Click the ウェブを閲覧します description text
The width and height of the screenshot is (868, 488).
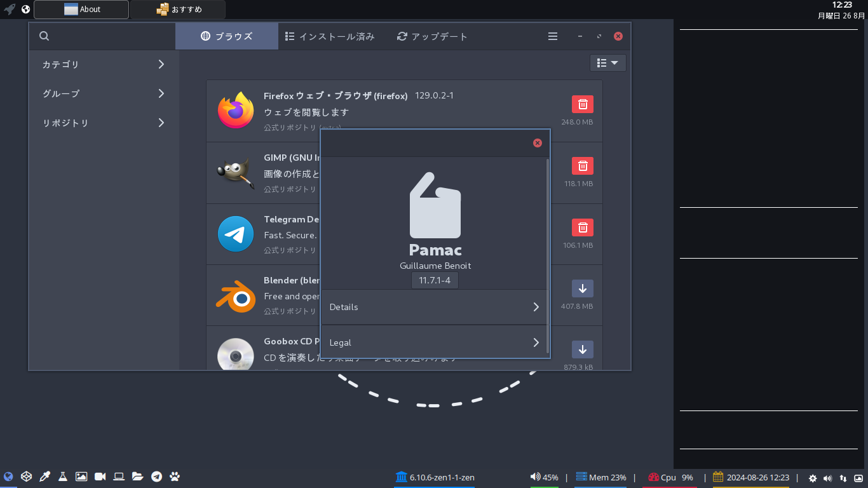[x=306, y=112]
